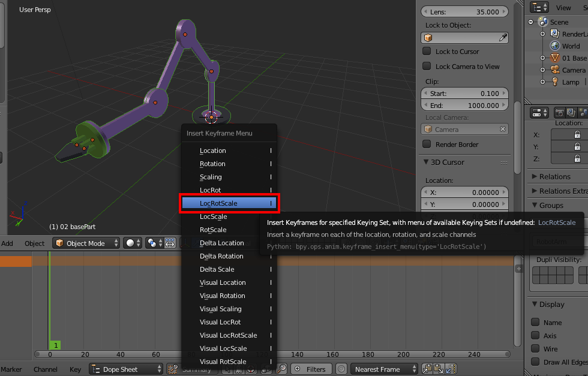Choose Visual LocRot keyframe option
This screenshot has width=588, height=376.
click(x=229, y=322)
